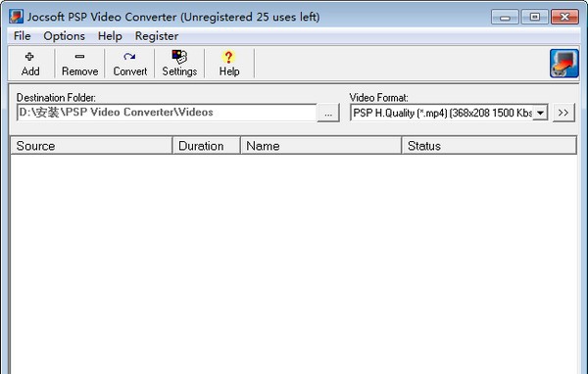The width and height of the screenshot is (588, 374).
Task: Click the Jocsoft logo icon at toolbar right
Action: pos(564,64)
